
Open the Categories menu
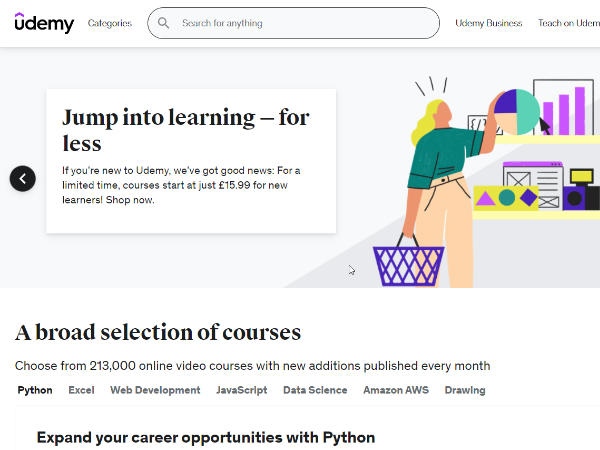(109, 23)
